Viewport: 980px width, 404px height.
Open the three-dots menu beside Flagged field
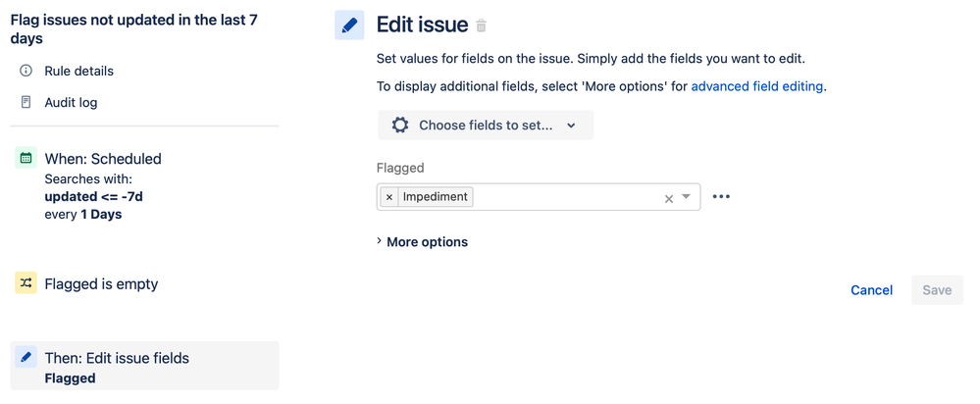(721, 197)
